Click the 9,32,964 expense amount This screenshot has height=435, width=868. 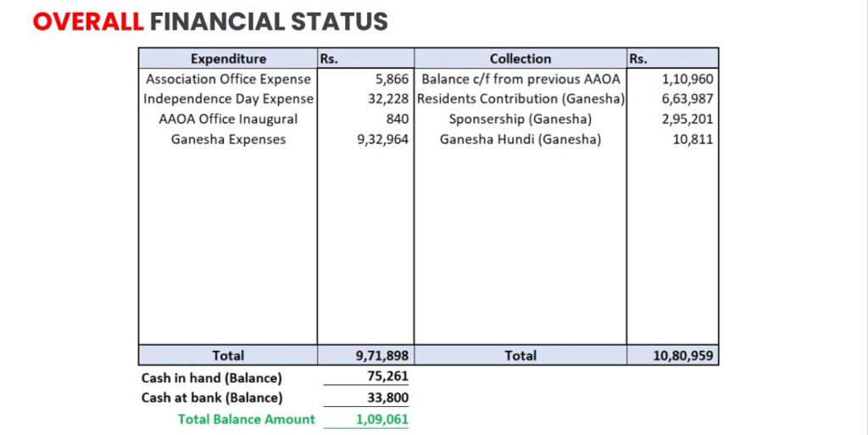pos(381,139)
